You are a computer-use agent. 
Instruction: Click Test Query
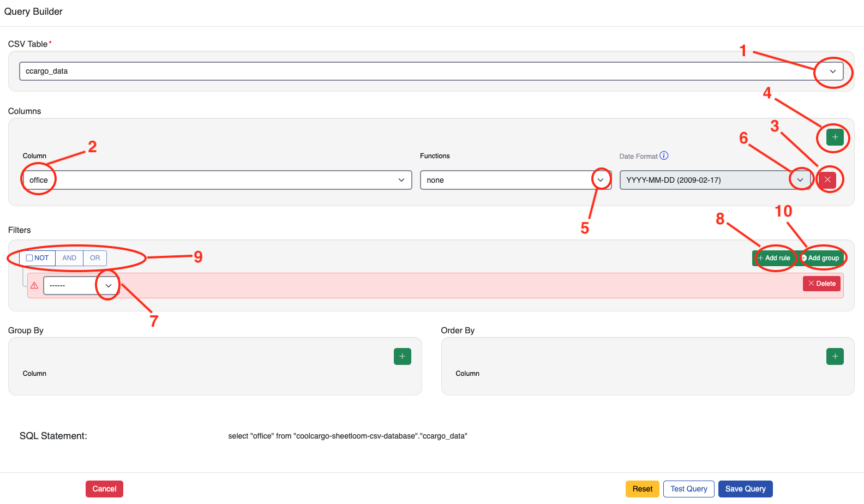tap(689, 489)
